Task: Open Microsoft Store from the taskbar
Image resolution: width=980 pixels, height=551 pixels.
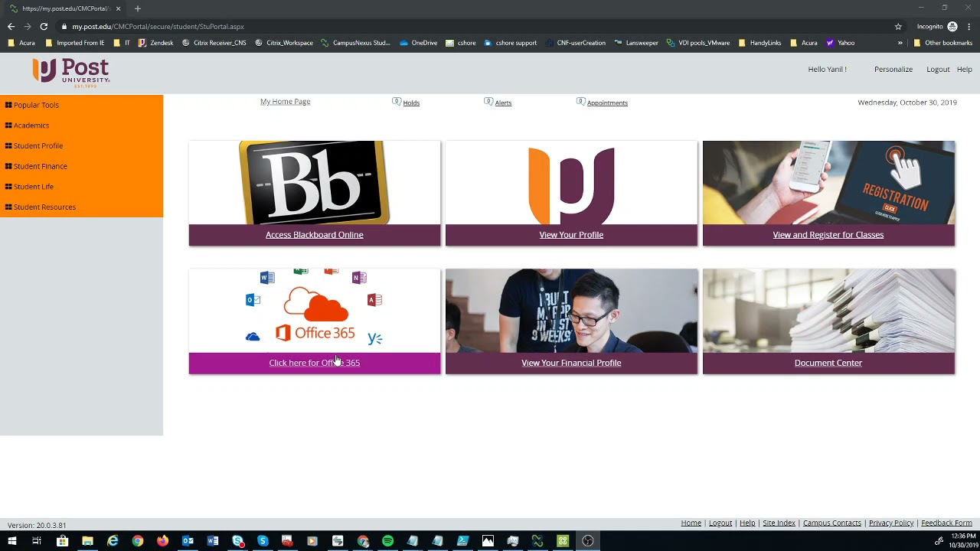Action: pyautogui.click(x=62, y=541)
